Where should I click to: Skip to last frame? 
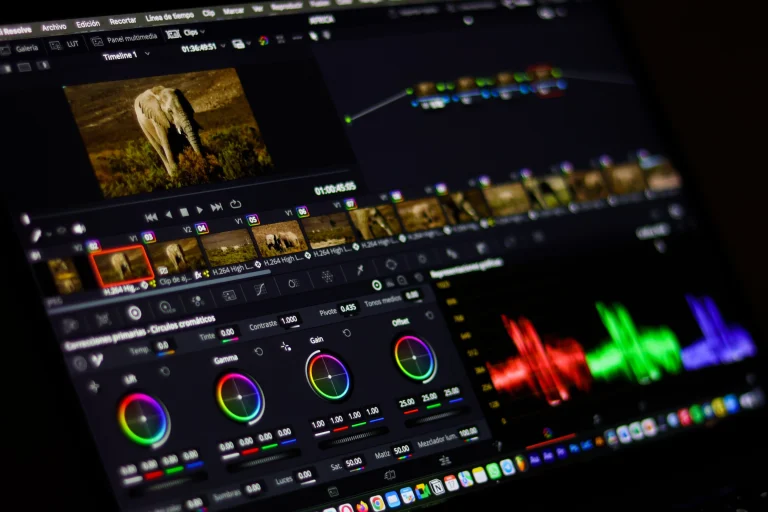(216, 207)
